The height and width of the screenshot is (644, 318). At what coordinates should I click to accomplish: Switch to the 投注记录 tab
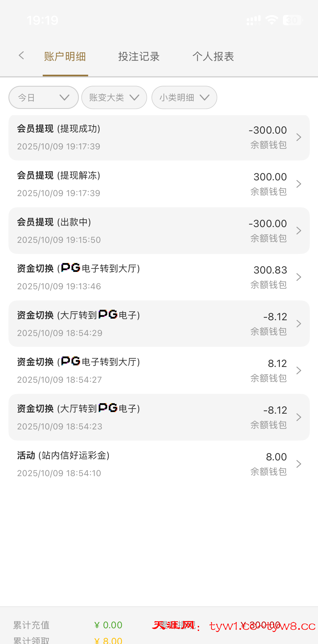[x=139, y=57]
